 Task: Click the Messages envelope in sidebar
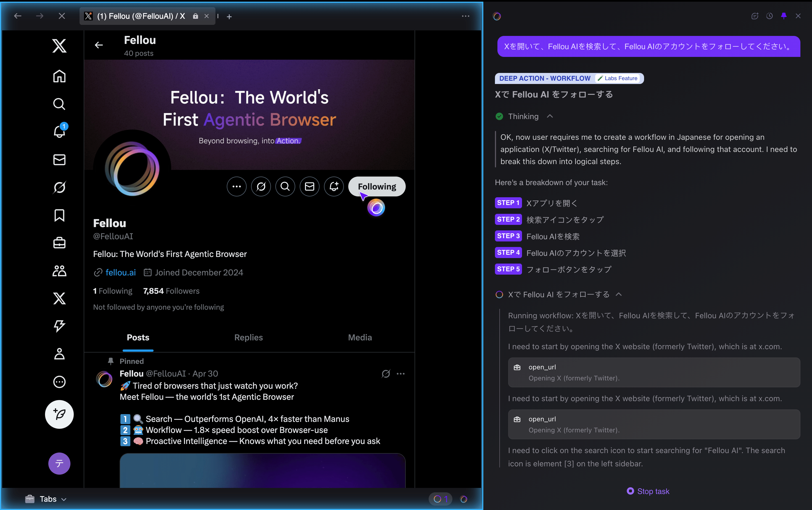coord(59,159)
